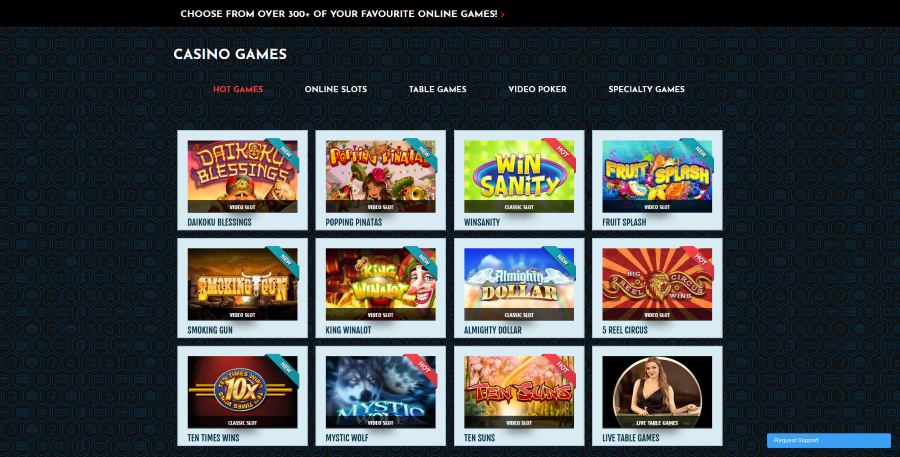
Task: Go to the Specialty Games tab
Action: (646, 89)
